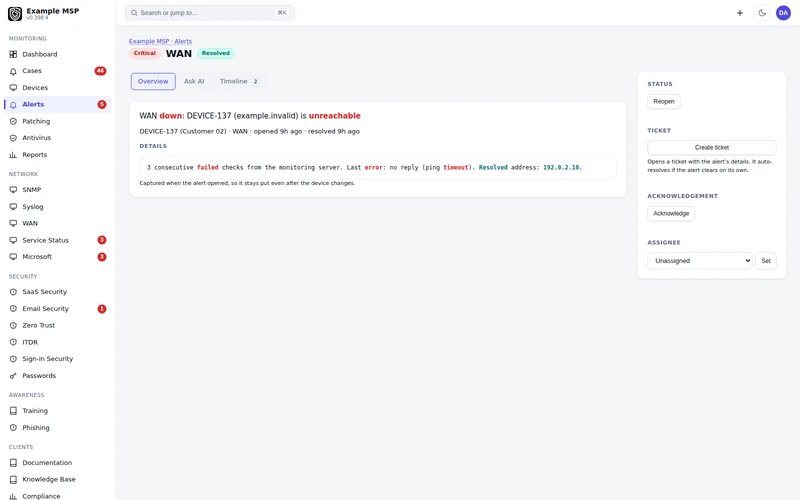Viewport: 800px width, 500px height.
Task: Click the Create ticket button
Action: coord(712,147)
